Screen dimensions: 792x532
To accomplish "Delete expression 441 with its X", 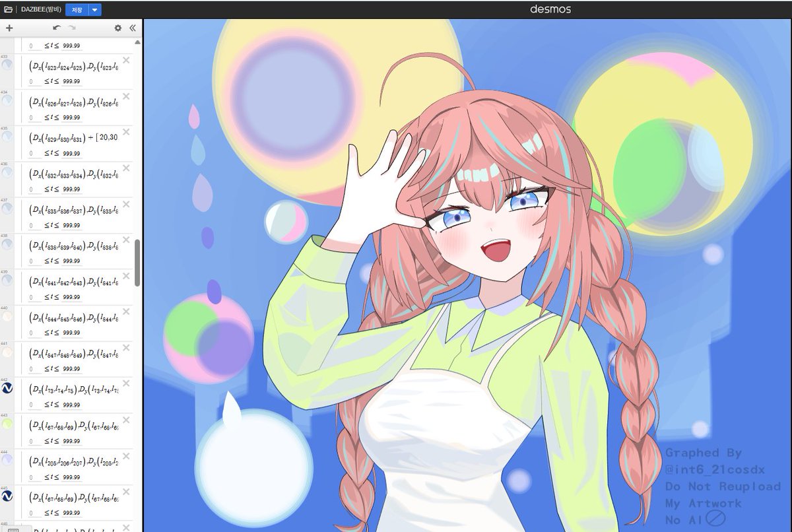I will pyautogui.click(x=126, y=348).
